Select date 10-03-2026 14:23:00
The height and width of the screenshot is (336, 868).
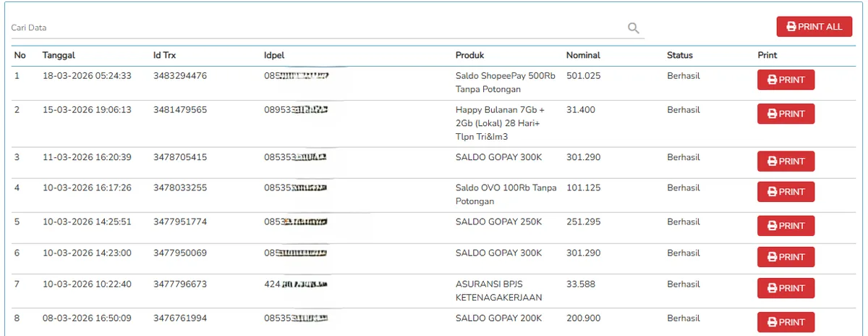(87, 253)
